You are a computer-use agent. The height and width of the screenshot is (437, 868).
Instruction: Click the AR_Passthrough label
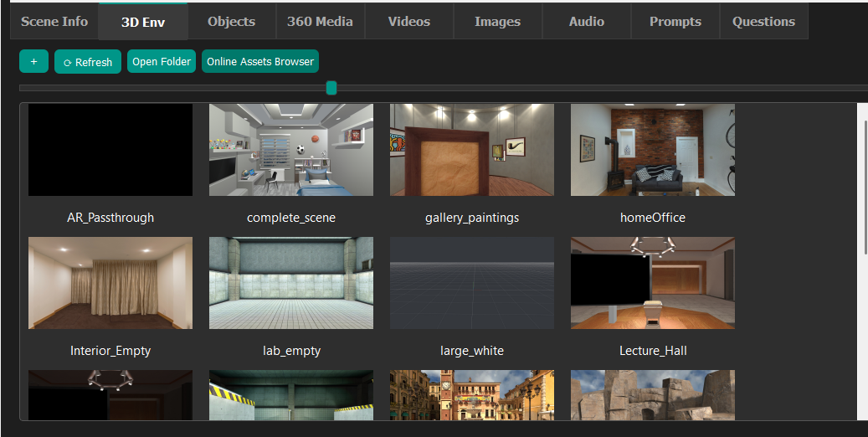110,218
